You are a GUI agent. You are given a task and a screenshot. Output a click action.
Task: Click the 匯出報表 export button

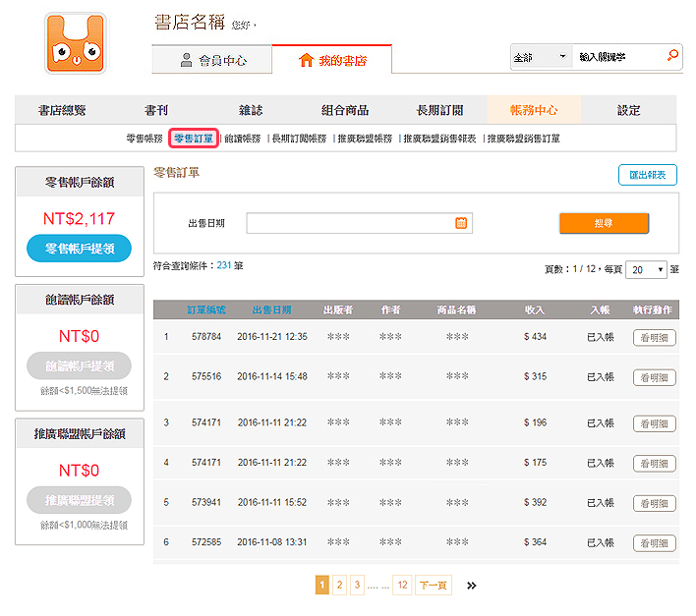(x=647, y=175)
